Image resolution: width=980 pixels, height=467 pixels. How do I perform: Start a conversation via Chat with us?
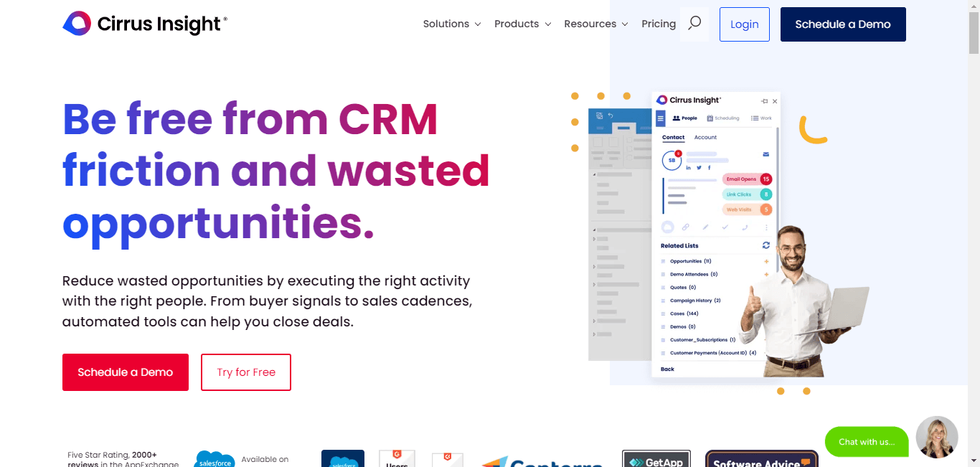[x=866, y=441]
